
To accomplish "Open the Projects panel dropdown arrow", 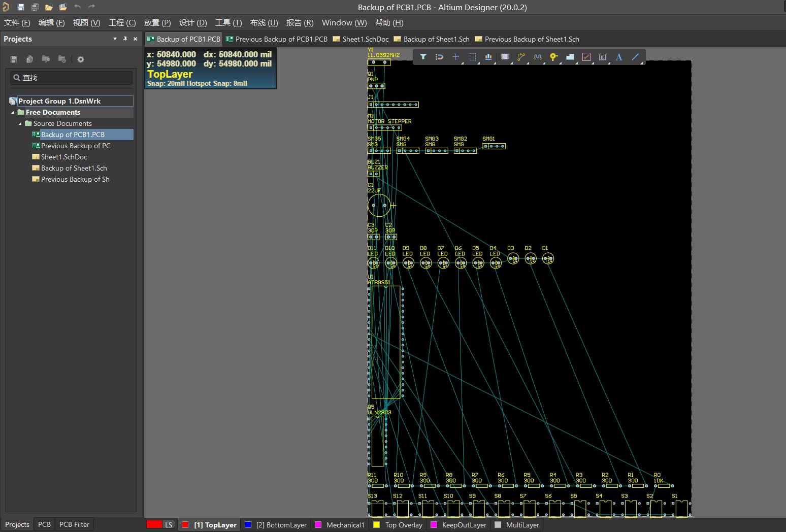I will point(115,39).
